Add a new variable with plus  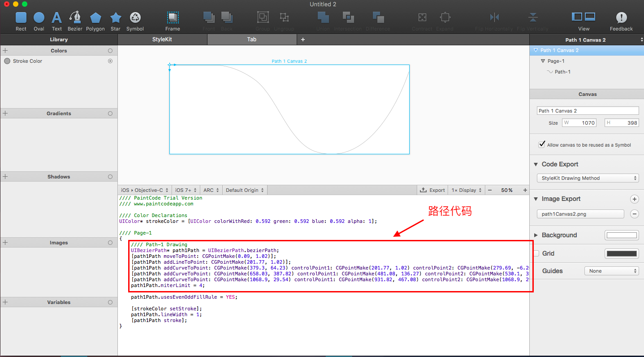pos(5,302)
